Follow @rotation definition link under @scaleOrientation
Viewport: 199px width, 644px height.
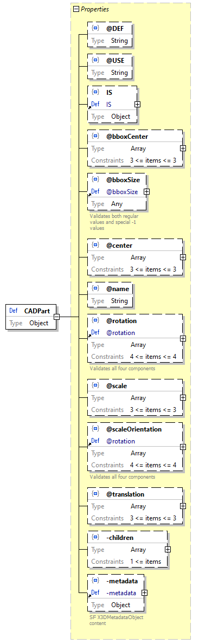click(x=120, y=441)
